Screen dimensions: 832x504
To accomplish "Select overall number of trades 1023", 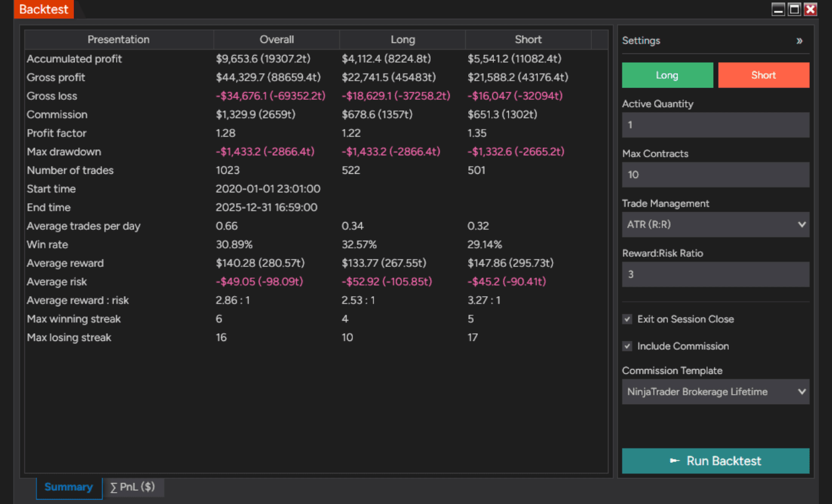I will (228, 170).
